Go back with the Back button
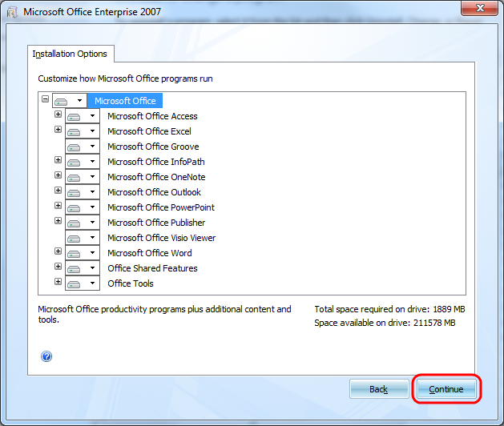Viewport: 504px width, 426px height. [x=379, y=389]
